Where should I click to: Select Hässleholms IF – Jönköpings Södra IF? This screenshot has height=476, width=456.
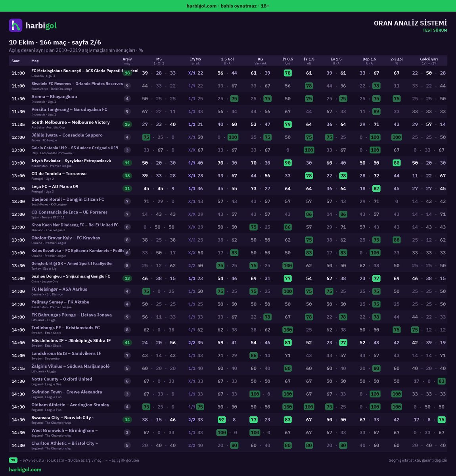click(228, 343)
